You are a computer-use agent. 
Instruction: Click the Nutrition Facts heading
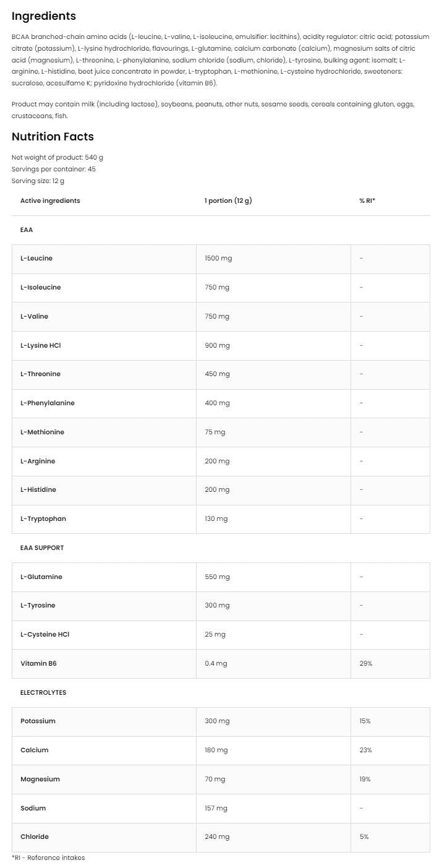point(53,136)
